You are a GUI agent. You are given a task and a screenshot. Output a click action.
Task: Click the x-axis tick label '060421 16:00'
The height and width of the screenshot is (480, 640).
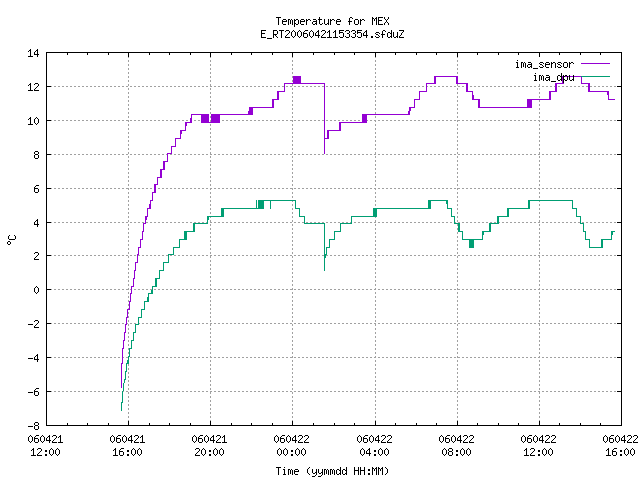[127, 446]
